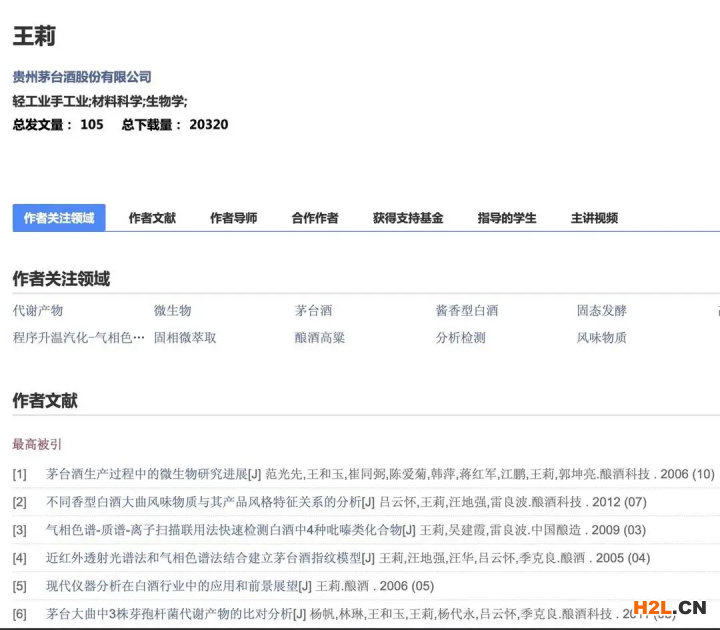Click the 2006 (05) issue of entry [5]

point(407,586)
